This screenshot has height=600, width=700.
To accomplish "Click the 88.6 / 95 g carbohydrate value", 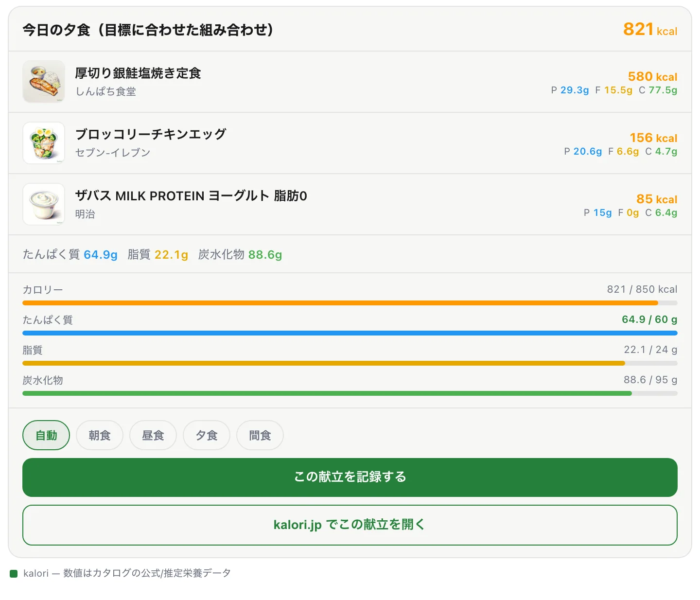I will coord(650,380).
